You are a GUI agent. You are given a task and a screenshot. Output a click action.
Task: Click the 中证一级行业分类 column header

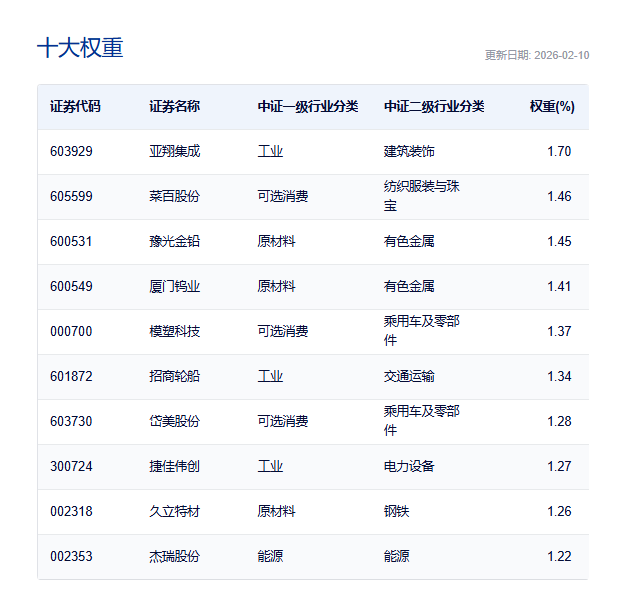click(x=308, y=107)
